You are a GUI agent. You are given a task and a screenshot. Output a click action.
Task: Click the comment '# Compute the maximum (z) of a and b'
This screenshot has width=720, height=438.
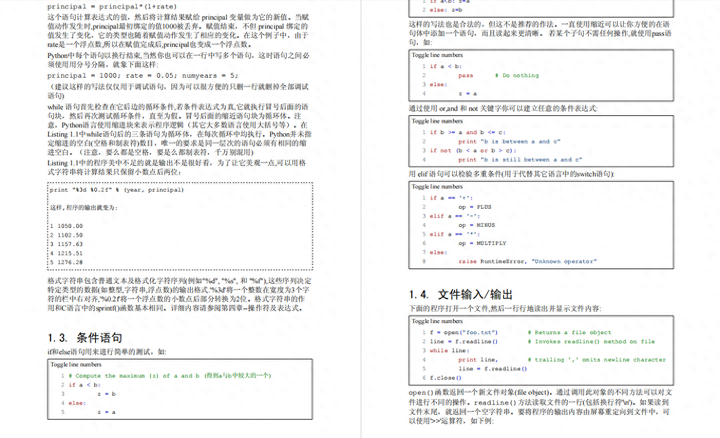coord(134,376)
